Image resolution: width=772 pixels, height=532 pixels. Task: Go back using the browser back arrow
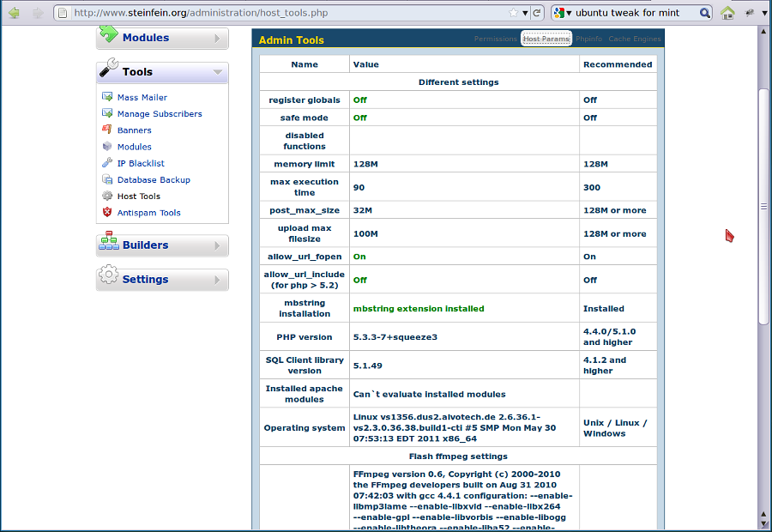coord(14,13)
